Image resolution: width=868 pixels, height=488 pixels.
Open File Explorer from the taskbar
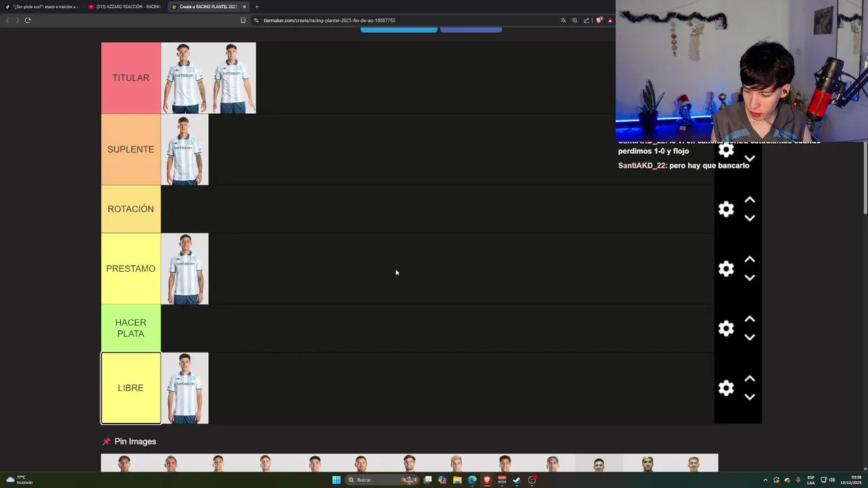(457, 480)
